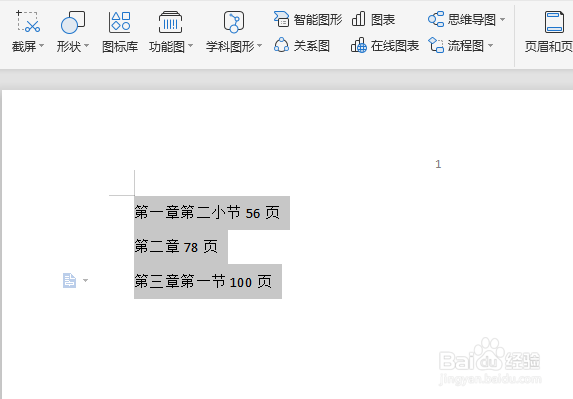Click the screenshot (截屏) scissors icon
Image resolution: width=573 pixels, height=399 pixels.
(28, 22)
